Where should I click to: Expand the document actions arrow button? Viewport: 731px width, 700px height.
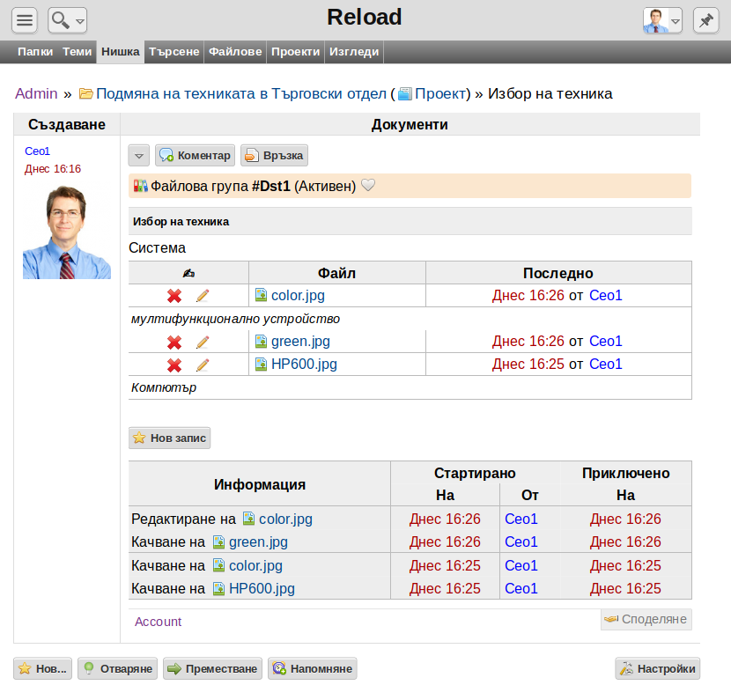139,156
